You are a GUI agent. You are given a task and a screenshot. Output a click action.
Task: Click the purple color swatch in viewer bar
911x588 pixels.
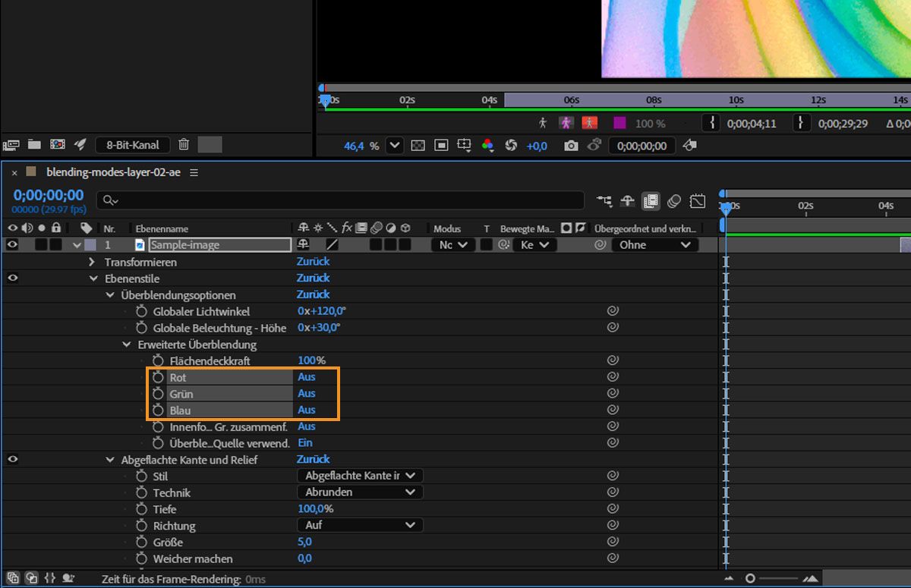point(619,123)
